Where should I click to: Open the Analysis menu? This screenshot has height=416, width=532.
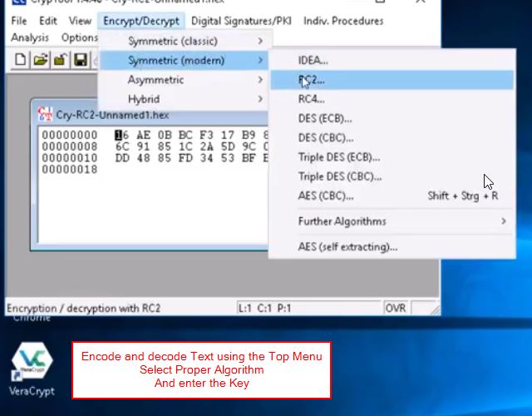pos(30,37)
